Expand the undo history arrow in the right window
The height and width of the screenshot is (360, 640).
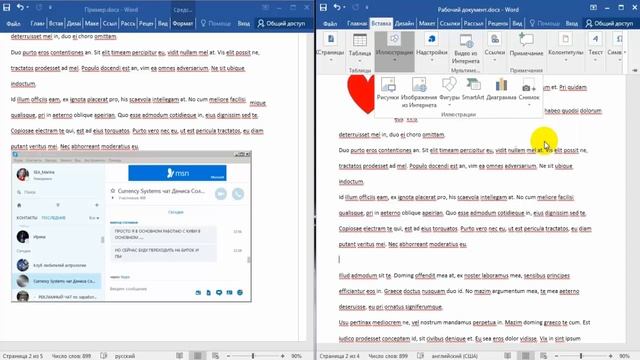(x=344, y=7)
